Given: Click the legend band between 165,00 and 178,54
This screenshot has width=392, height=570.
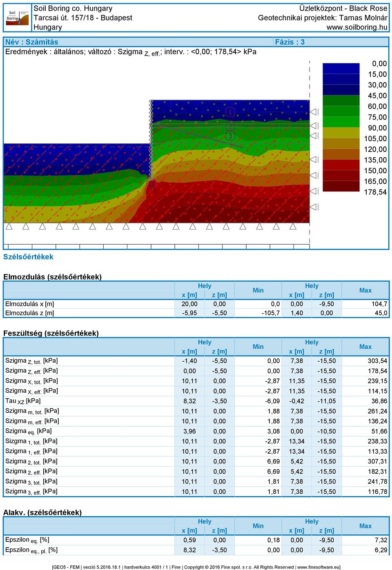Looking at the screenshot, I should point(341,186).
